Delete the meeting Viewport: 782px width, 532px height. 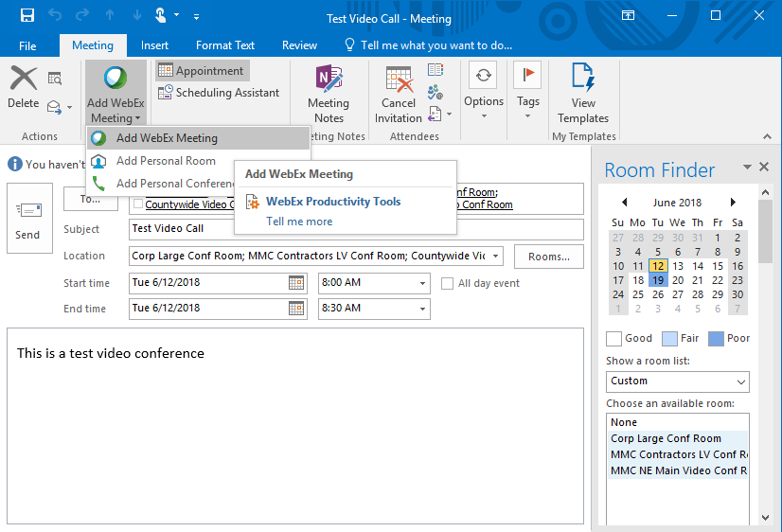point(24,88)
